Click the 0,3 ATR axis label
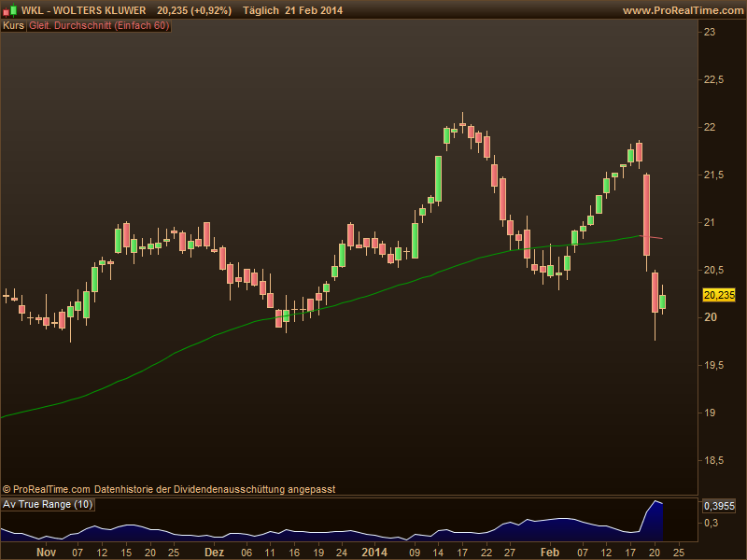The height and width of the screenshot is (560, 747). (712, 523)
